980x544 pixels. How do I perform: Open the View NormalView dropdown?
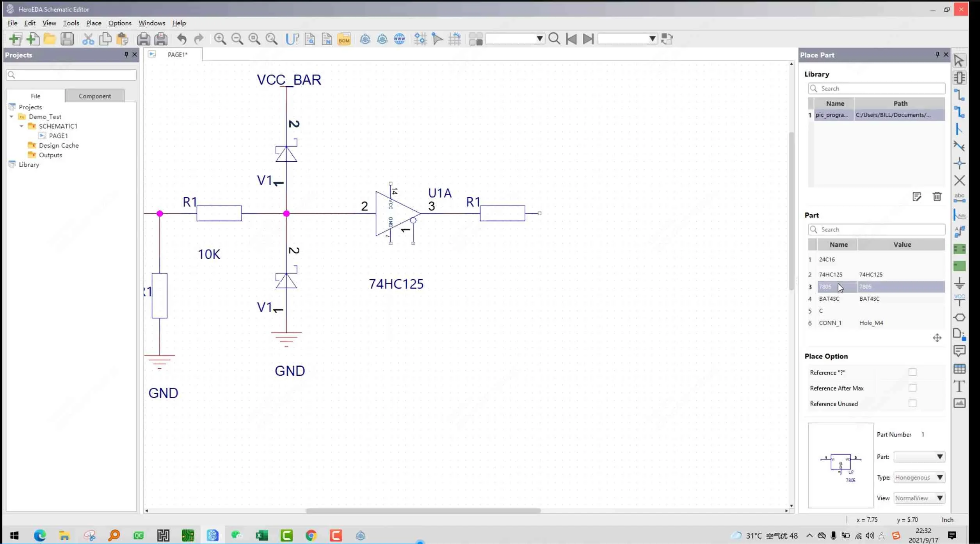[919, 498]
